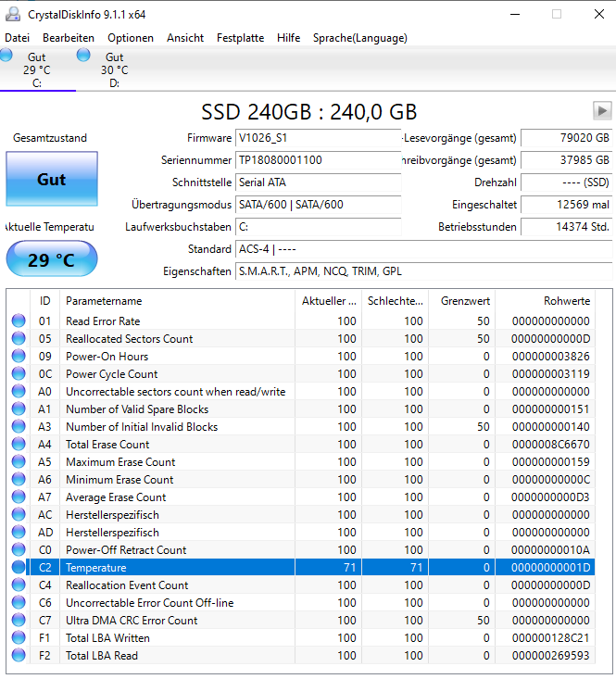Click raw value 00000000010A
Viewport: 616px width, 679px height.
pos(550,550)
